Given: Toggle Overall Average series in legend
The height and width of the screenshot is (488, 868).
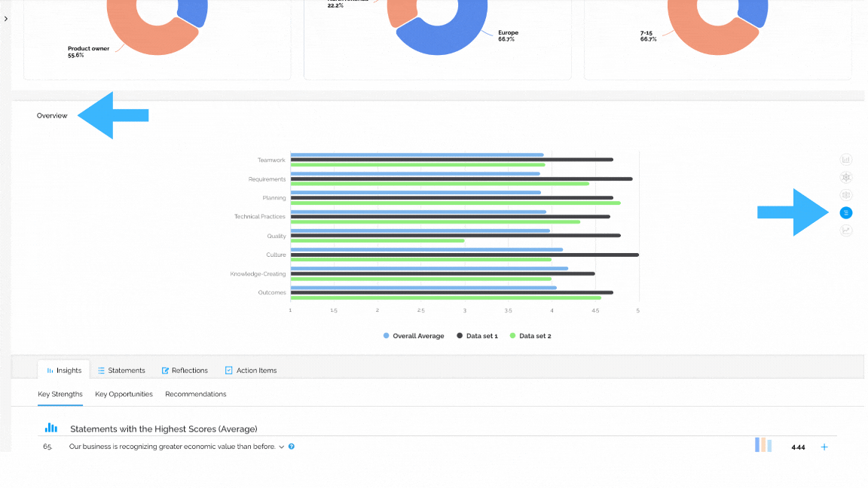Looking at the screenshot, I should (414, 336).
